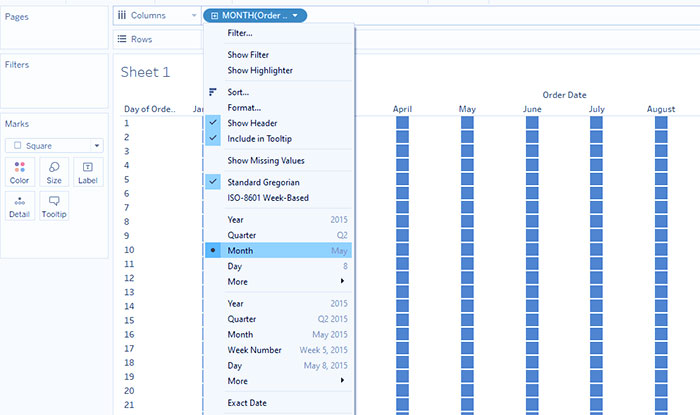This screenshot has height=415, width=700.
Task: Choose Day May 8, 2015 menu entry
Action: point(279,365)
